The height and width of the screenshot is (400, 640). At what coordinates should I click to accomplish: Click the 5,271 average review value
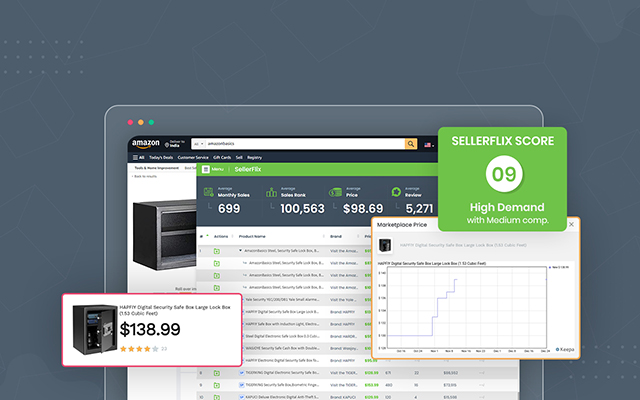tap(419, 209)
